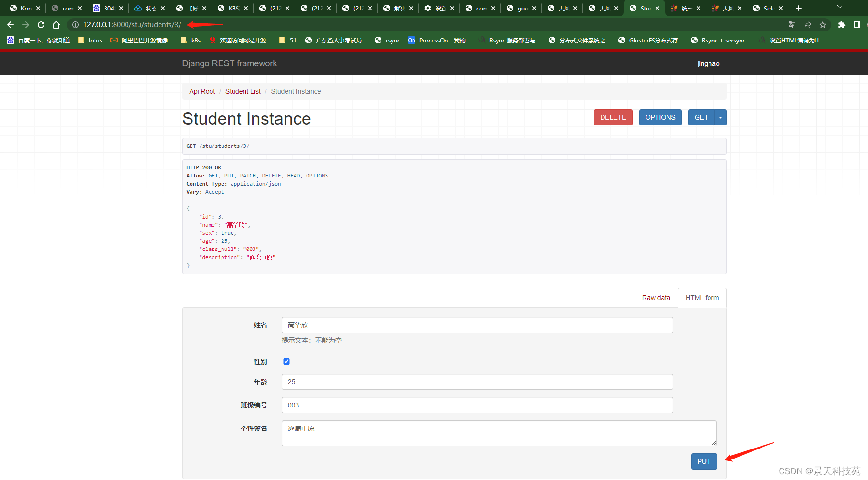This screenshot has width=868, height=480.
Task: Click the GET button
Action: (x=701, y=117)
